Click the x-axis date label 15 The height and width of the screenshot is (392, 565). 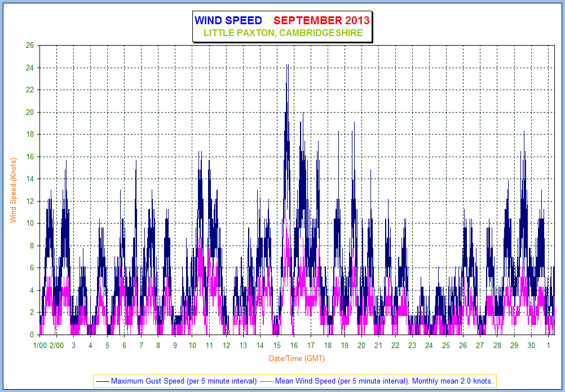coord(277,346)
